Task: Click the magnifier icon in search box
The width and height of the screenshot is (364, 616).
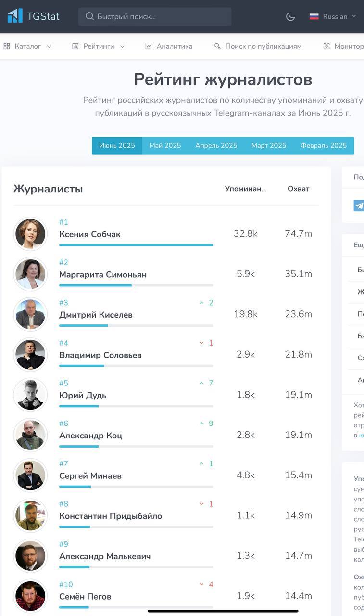Action: 89,16
